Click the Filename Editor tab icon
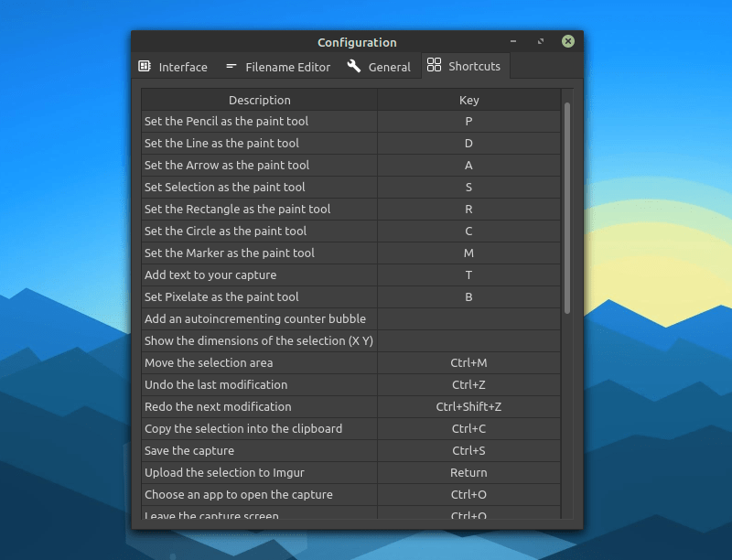Viewport: 732px width, 560px height. point(231,67)
